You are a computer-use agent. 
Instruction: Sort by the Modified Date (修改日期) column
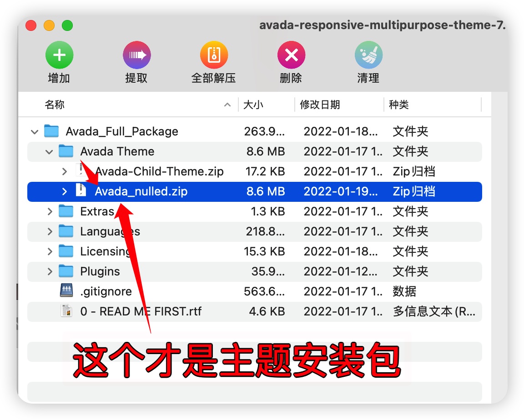(x=320, y=105)
